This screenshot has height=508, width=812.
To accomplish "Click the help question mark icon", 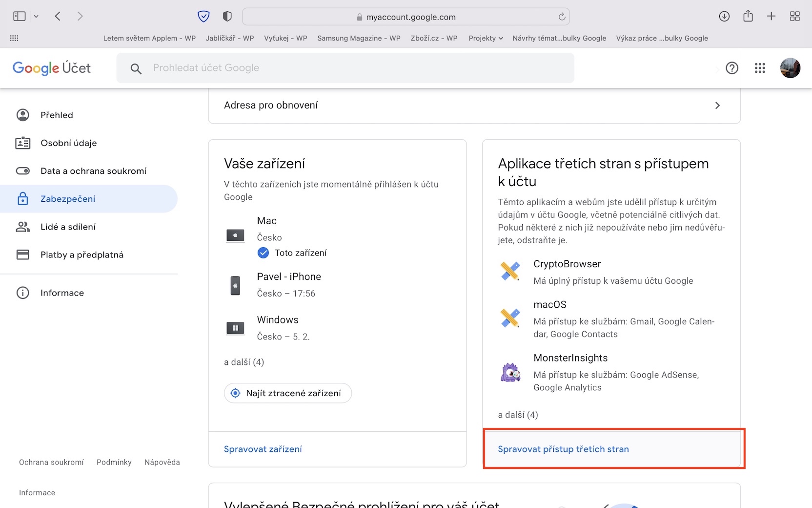I will tap(732, 68).
